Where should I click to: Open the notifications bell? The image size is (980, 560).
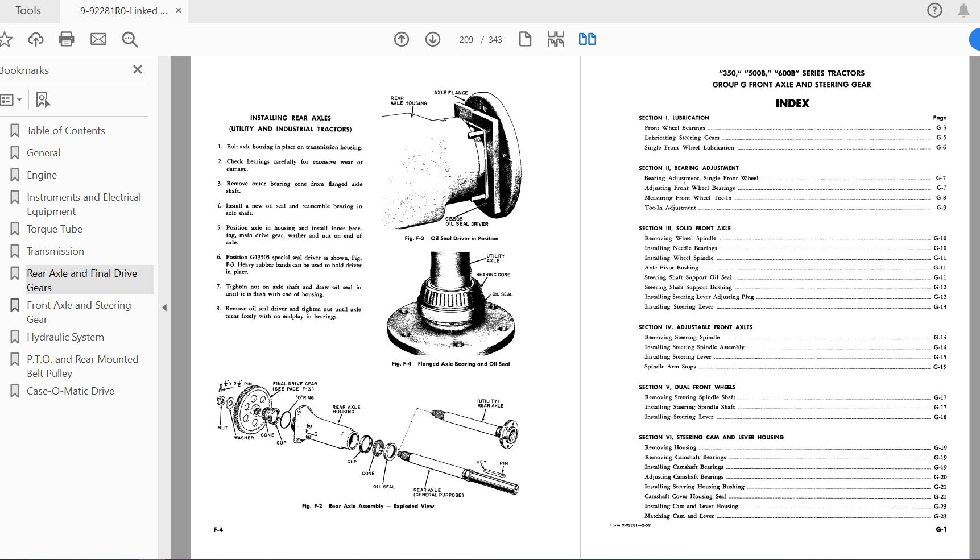click(965, 10)
